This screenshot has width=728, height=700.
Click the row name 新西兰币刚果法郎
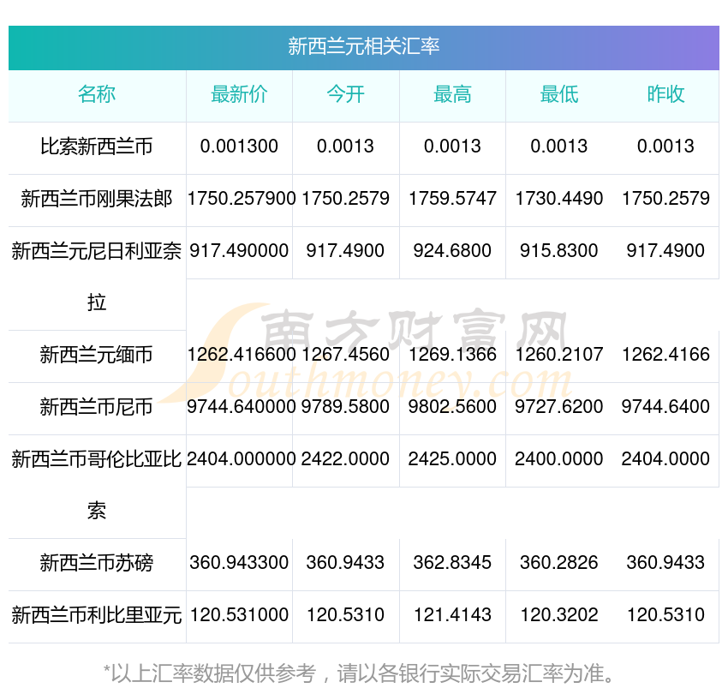coord(97,198)
